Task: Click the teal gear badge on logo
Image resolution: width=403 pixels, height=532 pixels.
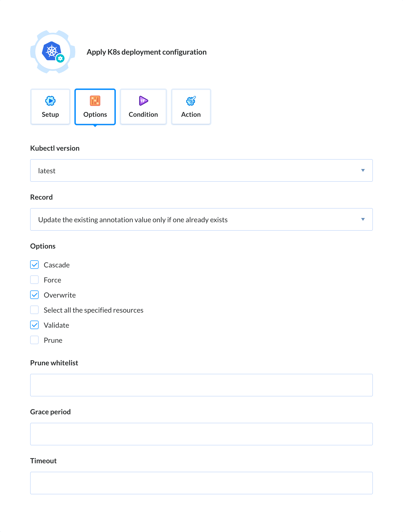Action: coord(60,58)
